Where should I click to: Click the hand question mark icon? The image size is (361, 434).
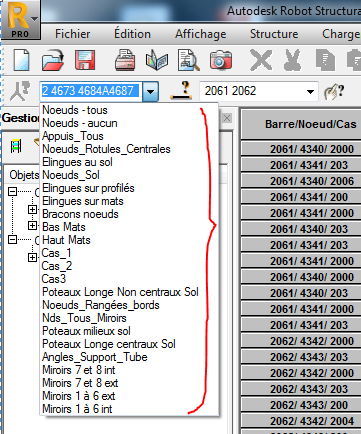coord(334,92)
